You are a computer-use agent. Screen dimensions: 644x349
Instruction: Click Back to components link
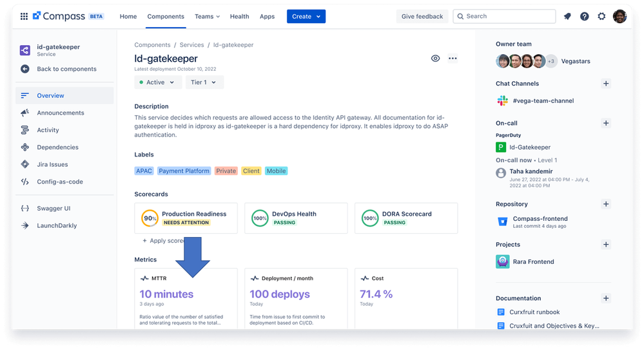pyautogui.click(x=66, y=69)
